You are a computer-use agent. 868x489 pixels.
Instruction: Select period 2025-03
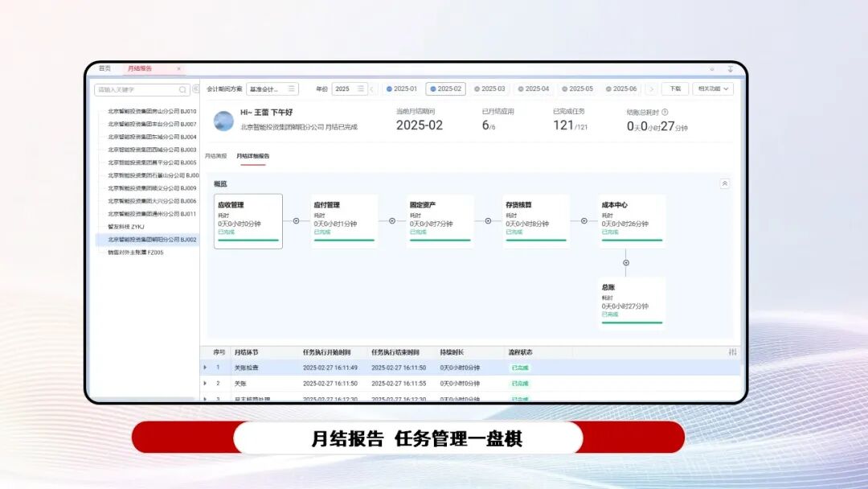(x=493, y=88)
